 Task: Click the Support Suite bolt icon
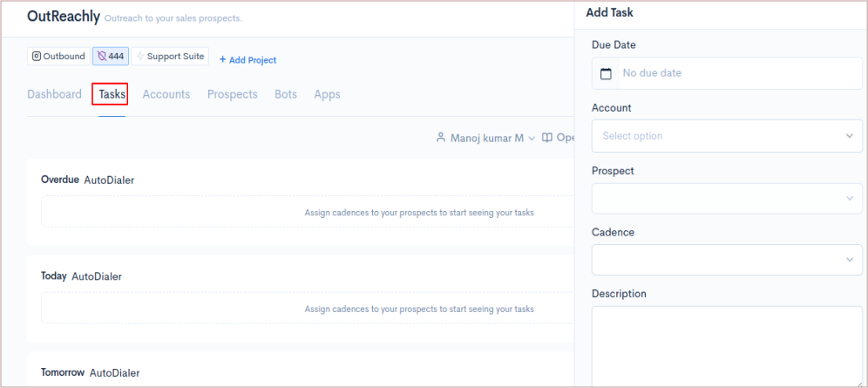point(140,57)
